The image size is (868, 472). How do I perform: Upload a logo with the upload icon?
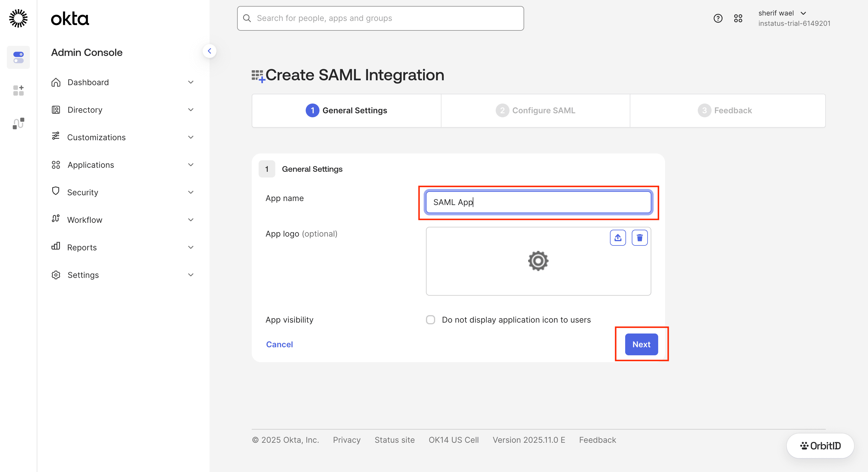coord(618,238)
